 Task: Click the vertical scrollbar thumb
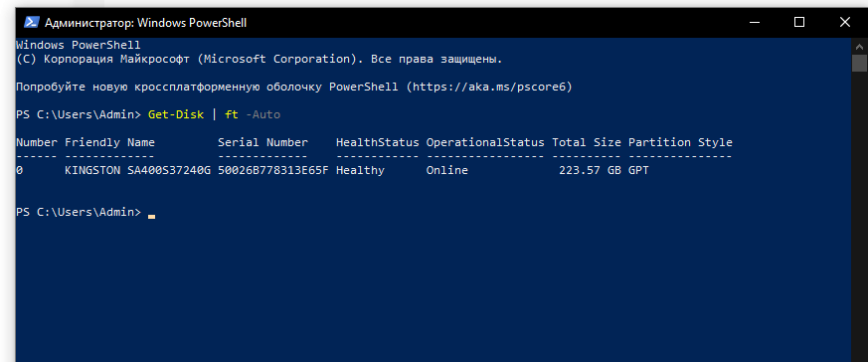pos(859,63)
